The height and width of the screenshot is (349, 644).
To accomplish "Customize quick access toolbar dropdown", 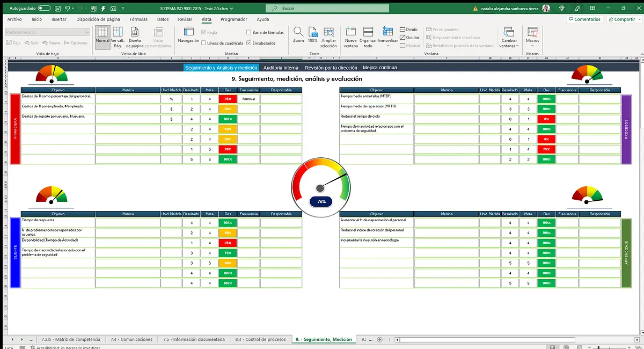I will [123, 9].
